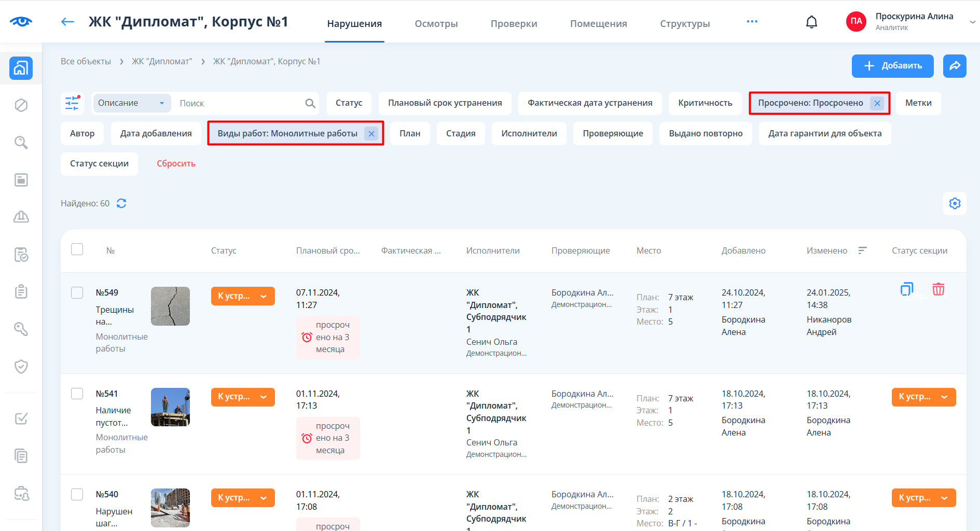Screen dimensions: 980x531
Task: Tick the checkbox for violation №541
Action: pyautogui.click(x=77, y=394)
